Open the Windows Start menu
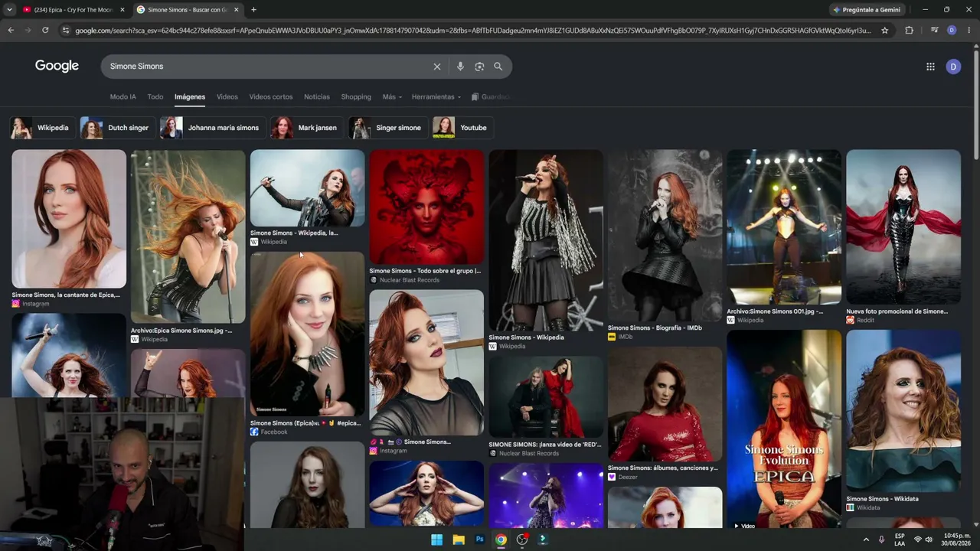Viewport: 980px width, 551px height. point(436,540)
